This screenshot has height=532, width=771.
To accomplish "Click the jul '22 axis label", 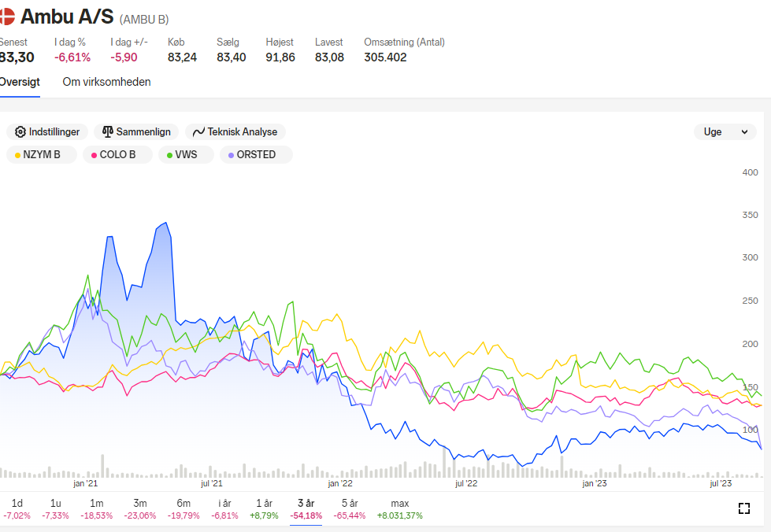I will click(466, 483).
